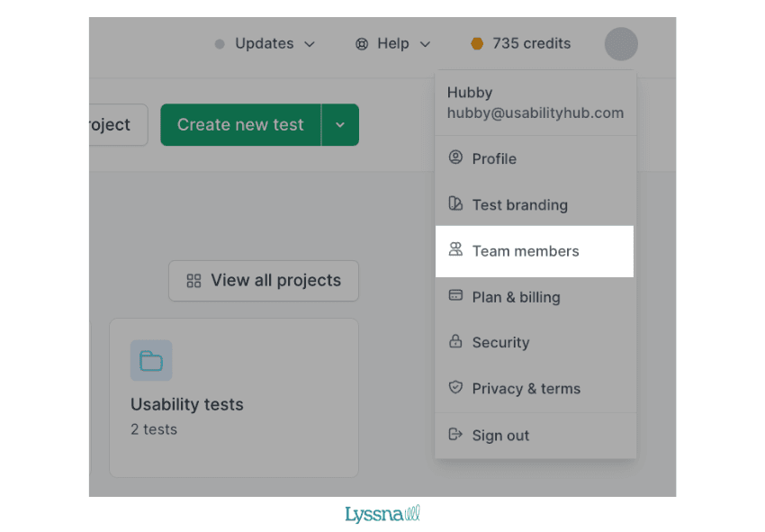Click the Sign out arrow icon
The image size is (765, 532).
(455, 435)
